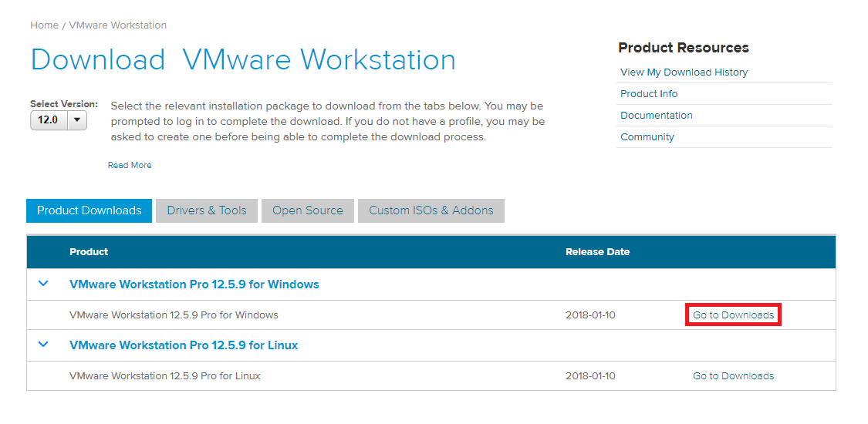
Task: Select text VMware Workstation 12.5.9 Pro for Windows
Action: pyautogui.click(x=174, y=315)
